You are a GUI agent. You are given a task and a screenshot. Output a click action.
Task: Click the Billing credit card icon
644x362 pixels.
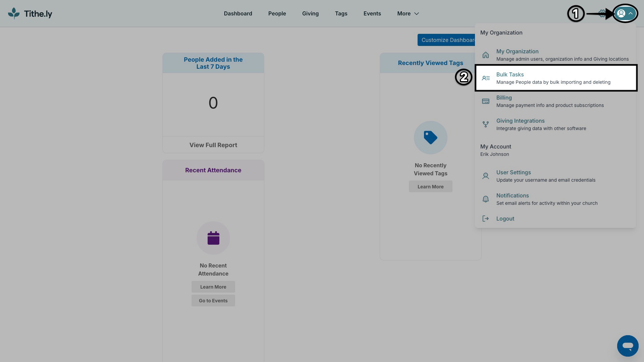click(x=485, y=101)
